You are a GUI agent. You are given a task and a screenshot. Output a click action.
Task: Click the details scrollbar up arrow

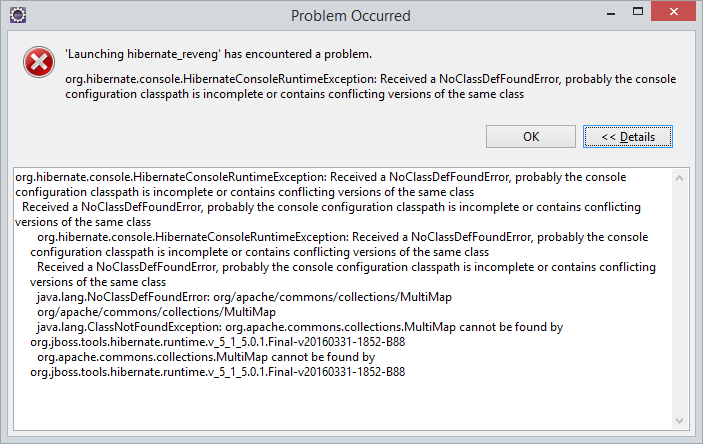(679, 178)
